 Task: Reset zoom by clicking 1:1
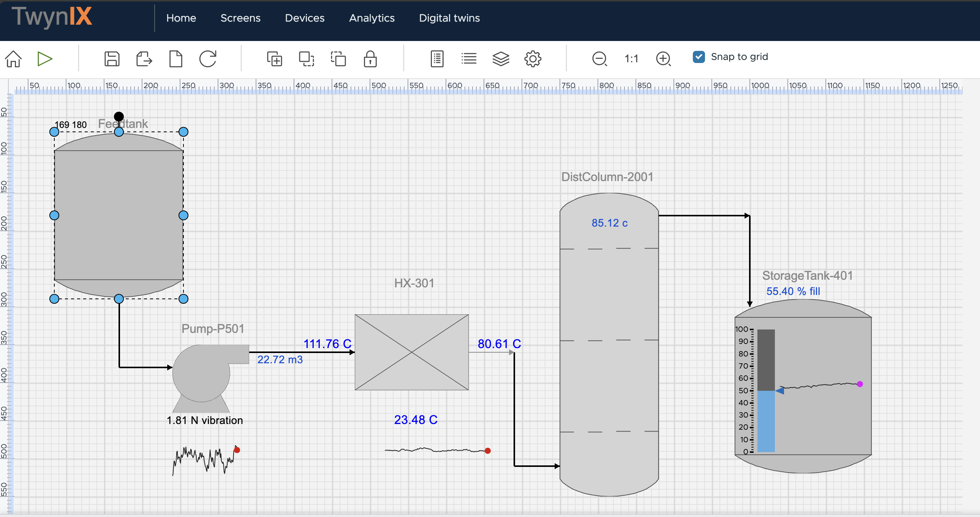click(631, 58)
